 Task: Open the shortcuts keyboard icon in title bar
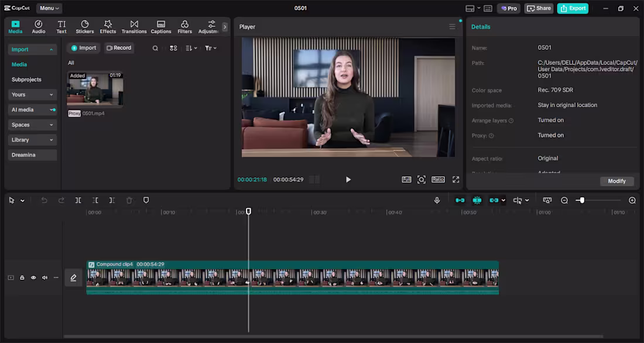coord(488,8)
